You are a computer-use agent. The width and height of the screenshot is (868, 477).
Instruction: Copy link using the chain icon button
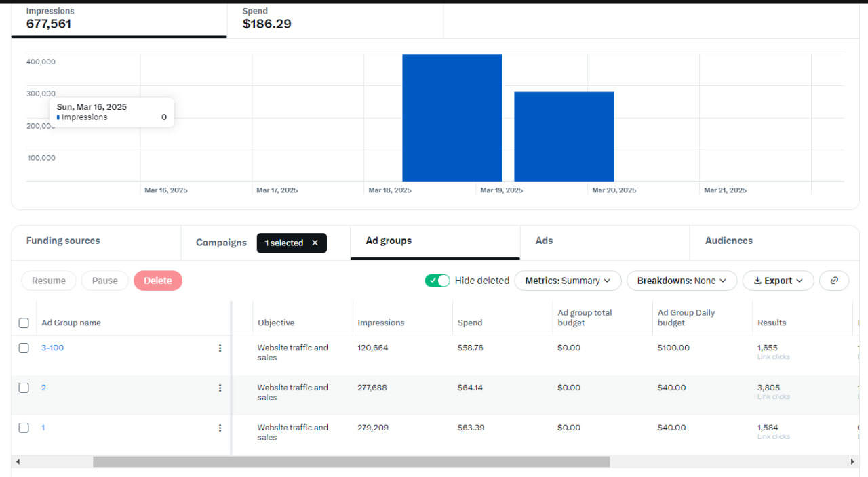pyautogui.click(x=834, y=281)
